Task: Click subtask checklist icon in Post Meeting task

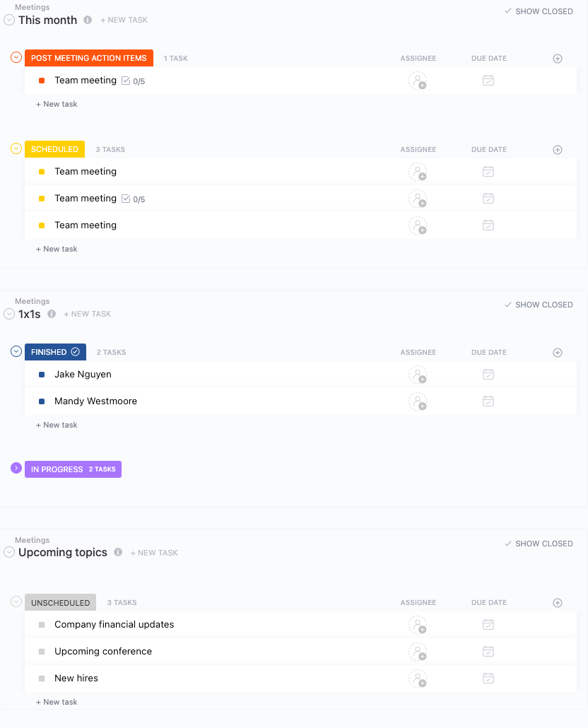Action: point(126,81)
